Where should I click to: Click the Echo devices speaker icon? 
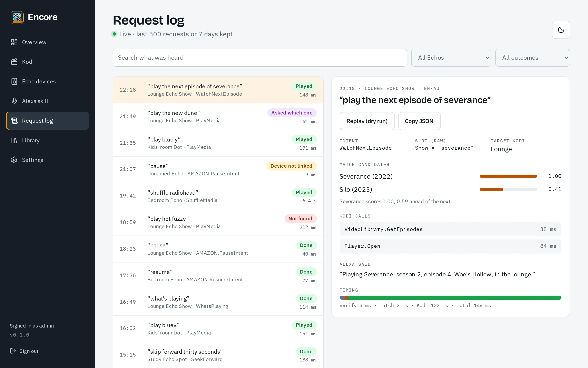(14, 81)
